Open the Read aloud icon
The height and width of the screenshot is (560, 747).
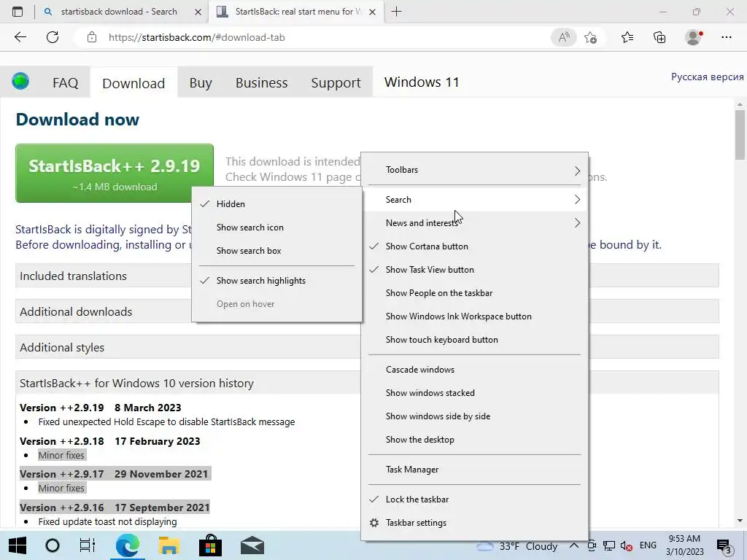pyautogui.click(x=564, y=37)
